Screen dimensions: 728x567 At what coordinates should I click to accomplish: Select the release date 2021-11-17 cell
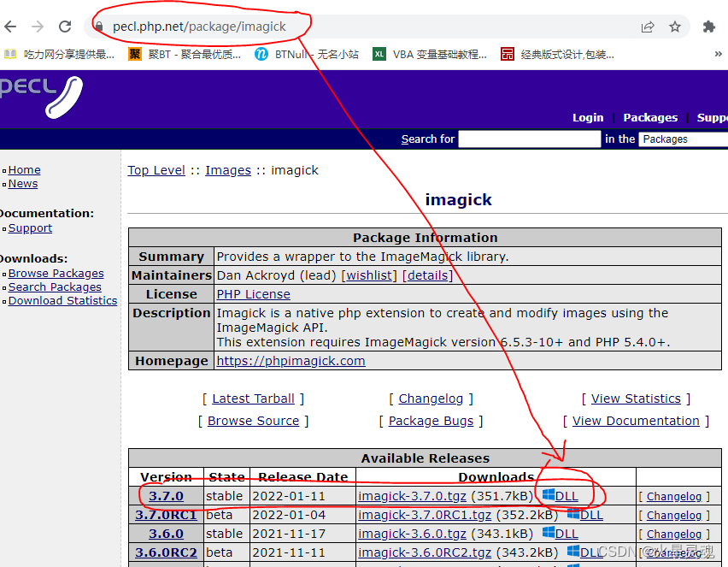coord(302,534)
